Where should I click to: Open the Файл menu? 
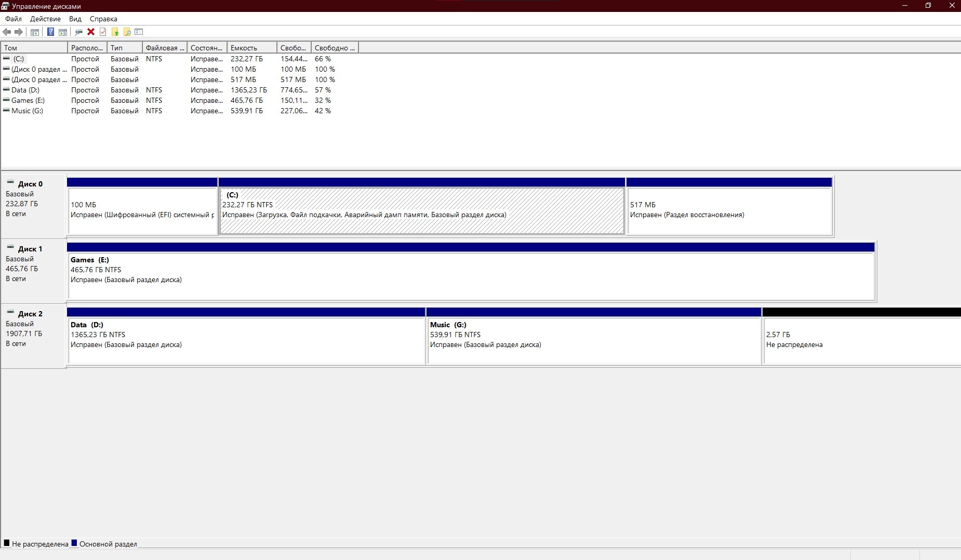click(14, 19)
